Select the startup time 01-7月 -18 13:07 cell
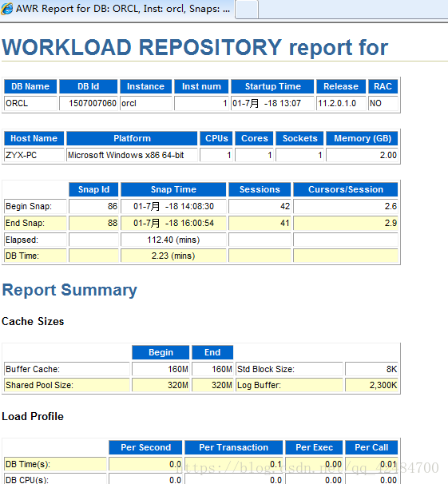This screenshot has width=448, height=484. (272, 103)
